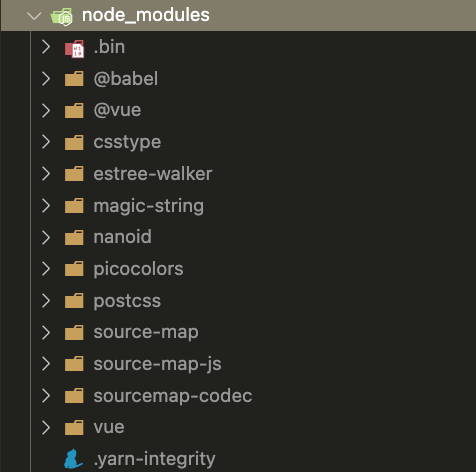This screenshot has height=472, width=476.
Task: Click the source-map-js folder icon
Action: point(74,364)
